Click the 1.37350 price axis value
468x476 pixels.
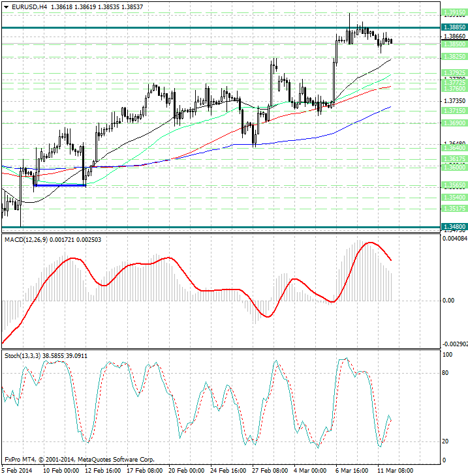click(x=454, y=101)
